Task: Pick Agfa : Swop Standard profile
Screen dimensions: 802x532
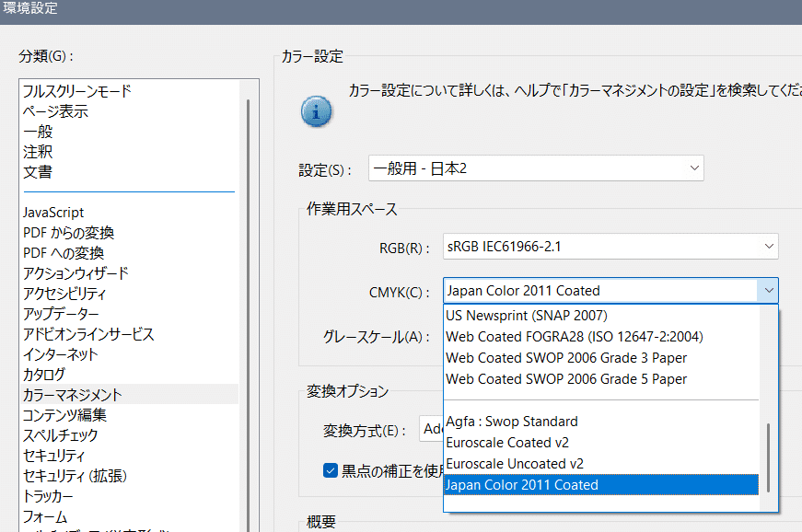Action: click(x=601, y=422)
